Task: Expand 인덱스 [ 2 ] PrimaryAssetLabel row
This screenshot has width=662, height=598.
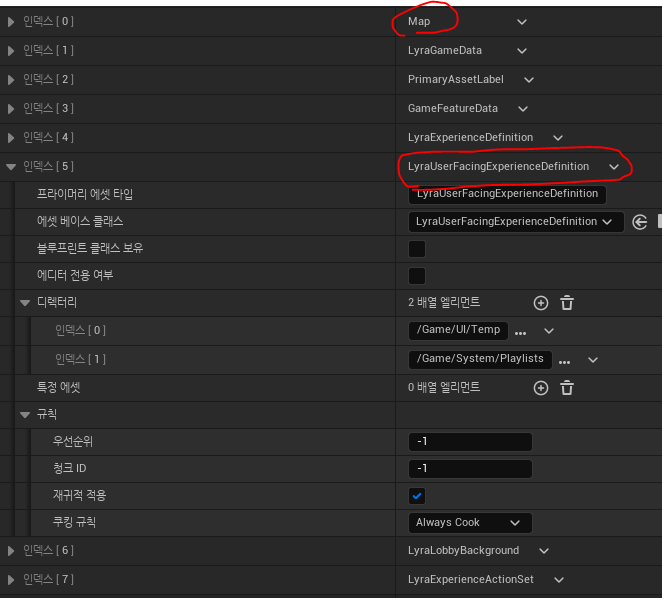Action: [11, 79]
